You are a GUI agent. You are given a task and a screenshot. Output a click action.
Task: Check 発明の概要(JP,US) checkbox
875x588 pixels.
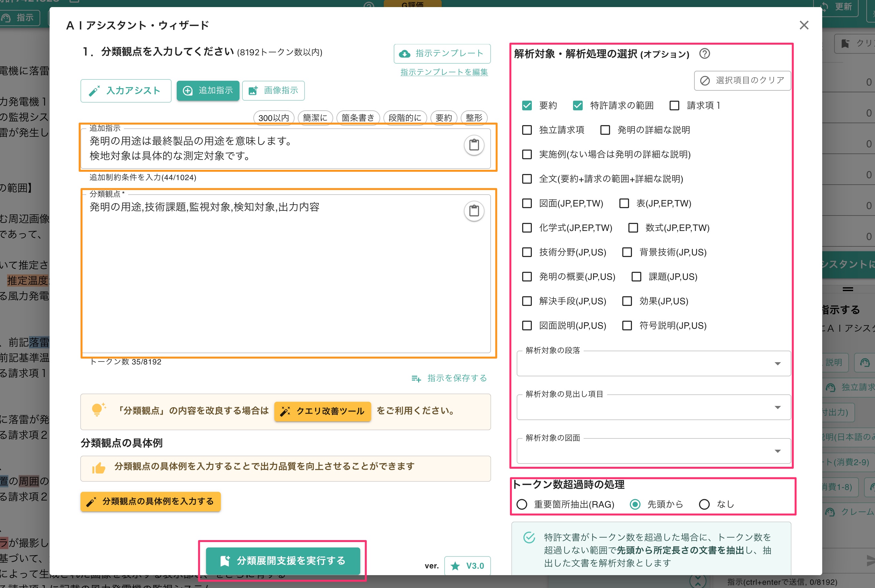527,276
